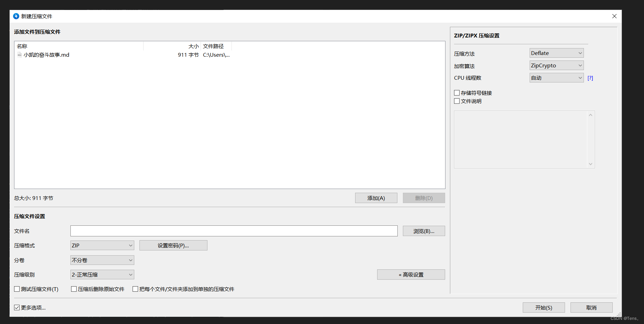Screen dimensions: 644x324
Task: Select the markdown file icon of 小凯的奋斗故事.md
Action: (20, 55)
